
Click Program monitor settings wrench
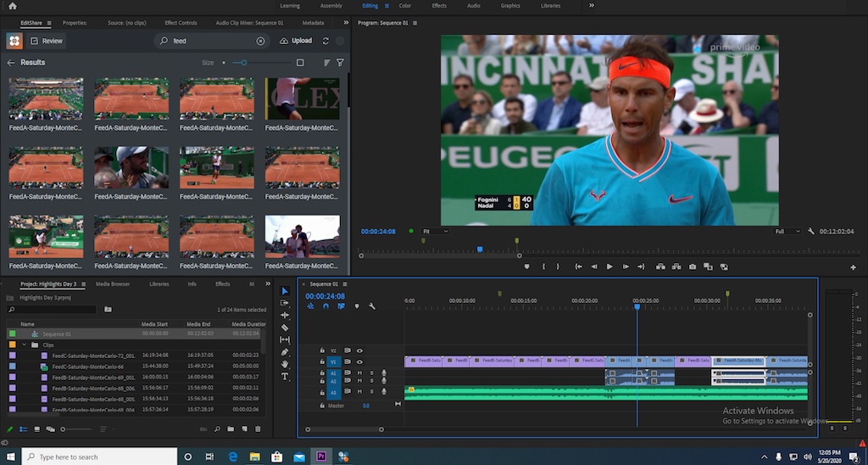pos(811,231)
